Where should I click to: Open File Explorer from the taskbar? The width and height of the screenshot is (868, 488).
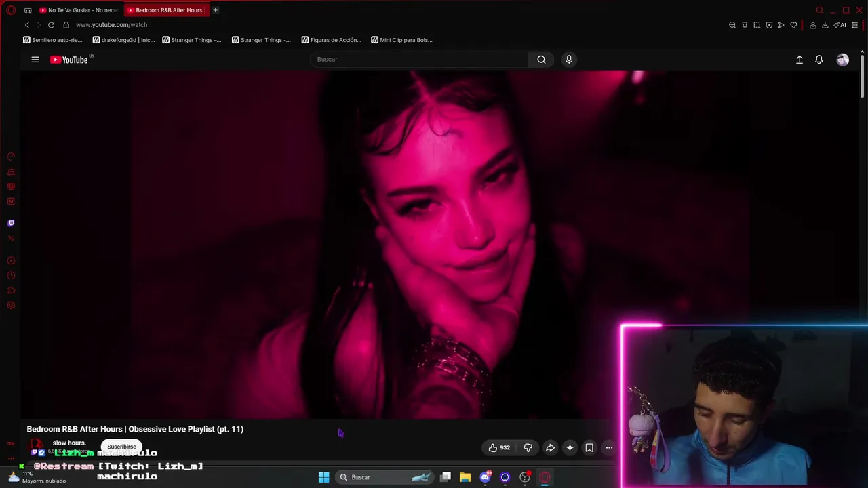point(465,477)
